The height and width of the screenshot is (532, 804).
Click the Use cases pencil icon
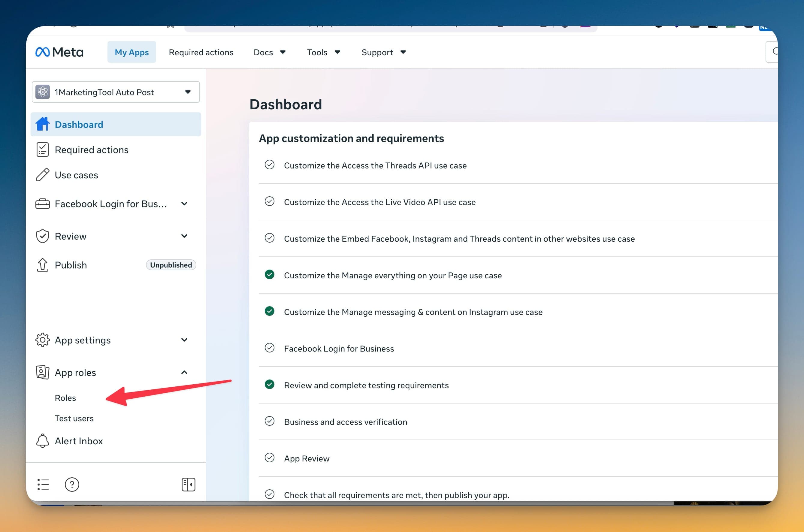tap(42, 175)
